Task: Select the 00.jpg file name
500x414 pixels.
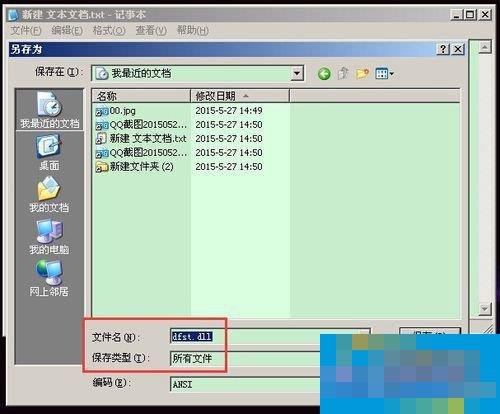Action: [x=122, y=111]
